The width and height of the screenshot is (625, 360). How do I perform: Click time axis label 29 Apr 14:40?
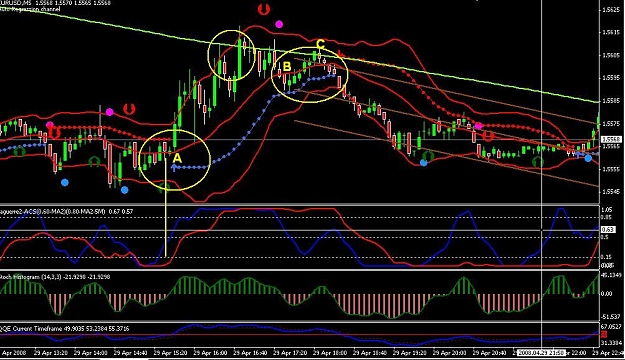(130, 353)
